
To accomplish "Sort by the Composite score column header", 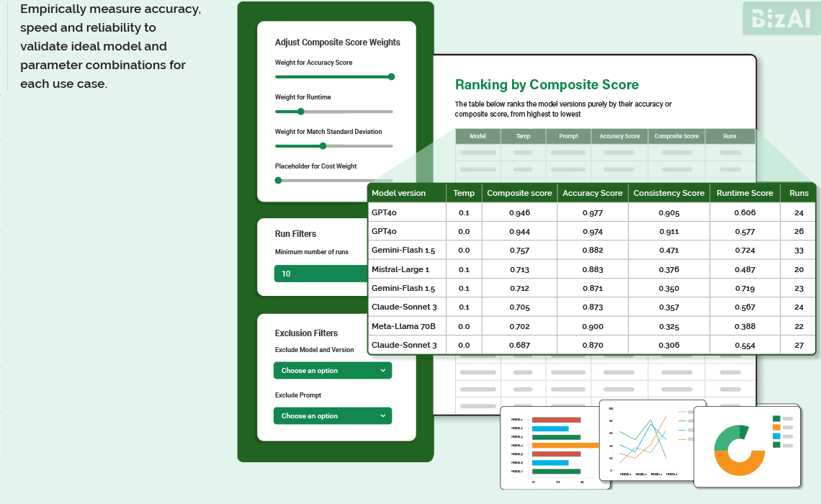I will tap(519, 193).
